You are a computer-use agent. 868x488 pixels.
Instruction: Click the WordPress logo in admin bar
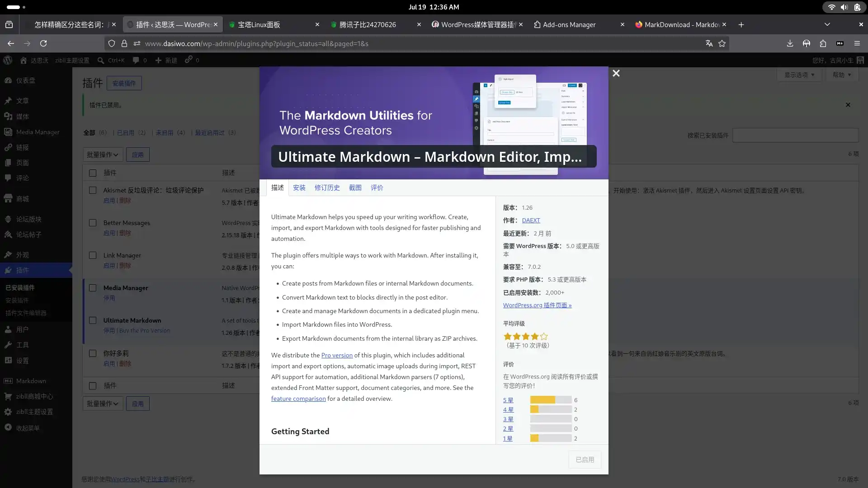pyautogui.click(x=8, y=60)
